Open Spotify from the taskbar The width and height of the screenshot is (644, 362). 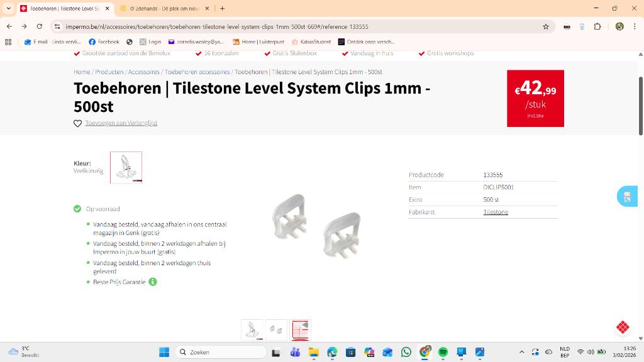coord(443,352)
